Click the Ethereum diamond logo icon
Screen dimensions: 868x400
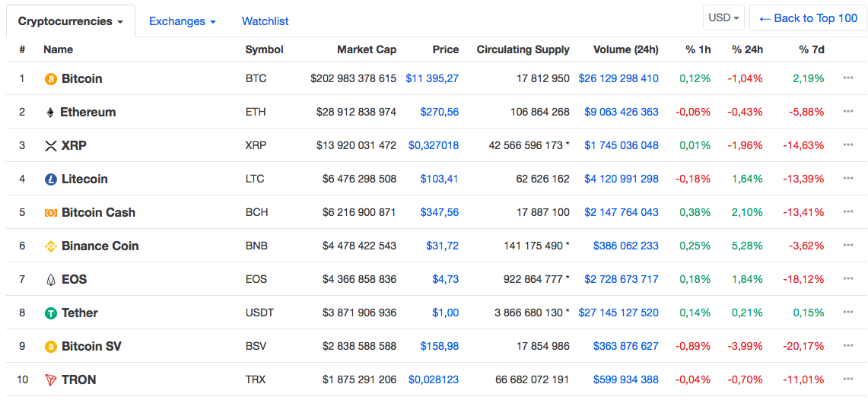(51, 113)
